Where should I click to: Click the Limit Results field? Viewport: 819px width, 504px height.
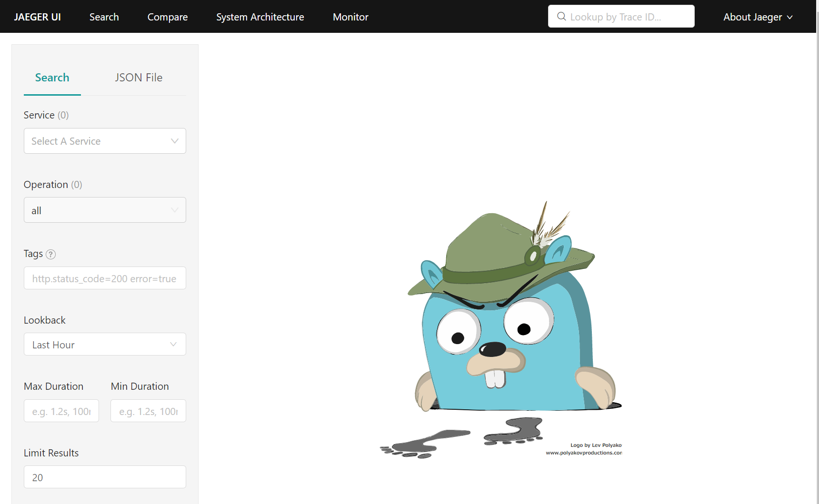(x=105, y=477)
